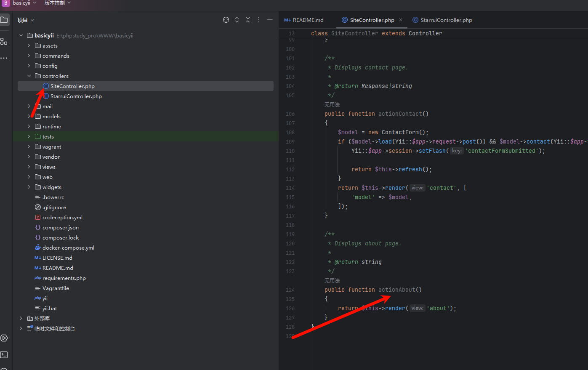Open the Services tool window icon
The image size is (588, 370).
4,338
